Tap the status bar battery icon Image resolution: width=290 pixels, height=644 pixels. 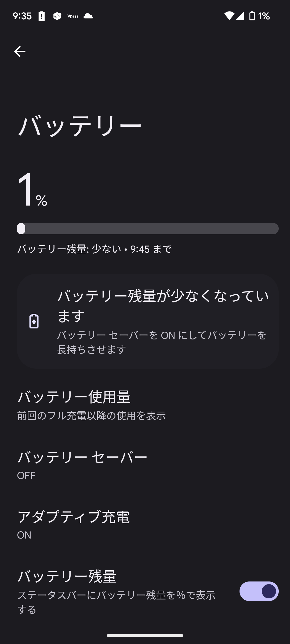coord(252,16)
